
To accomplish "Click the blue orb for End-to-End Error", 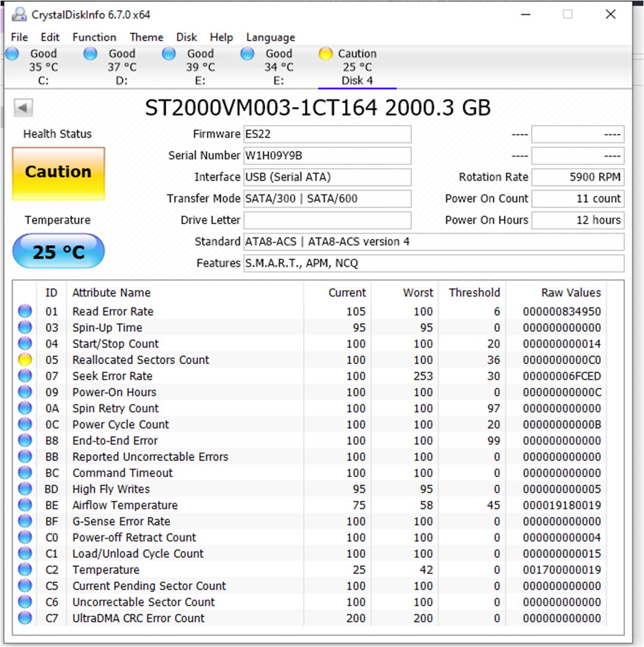I will pos(25,440).
